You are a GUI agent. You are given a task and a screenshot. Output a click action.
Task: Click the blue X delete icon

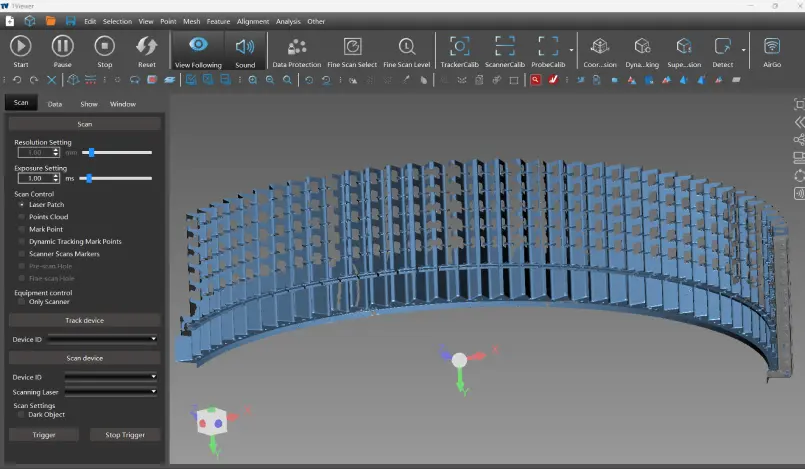pos(51,80)
